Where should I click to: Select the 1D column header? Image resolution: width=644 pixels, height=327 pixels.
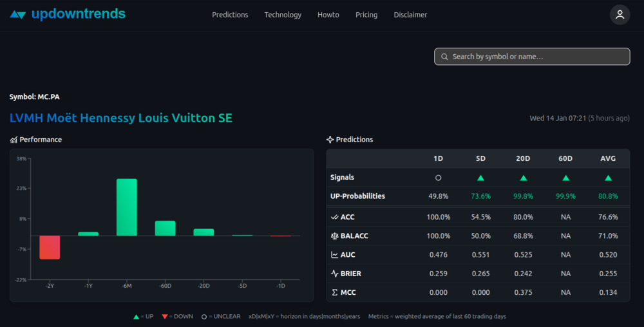(x=438, y=159)
